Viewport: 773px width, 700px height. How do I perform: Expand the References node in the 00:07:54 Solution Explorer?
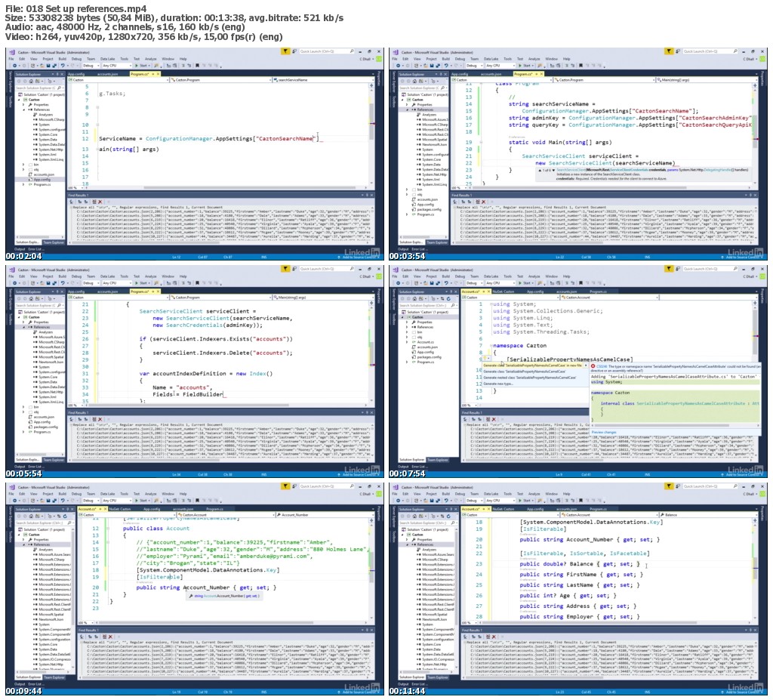coord(407,327)
